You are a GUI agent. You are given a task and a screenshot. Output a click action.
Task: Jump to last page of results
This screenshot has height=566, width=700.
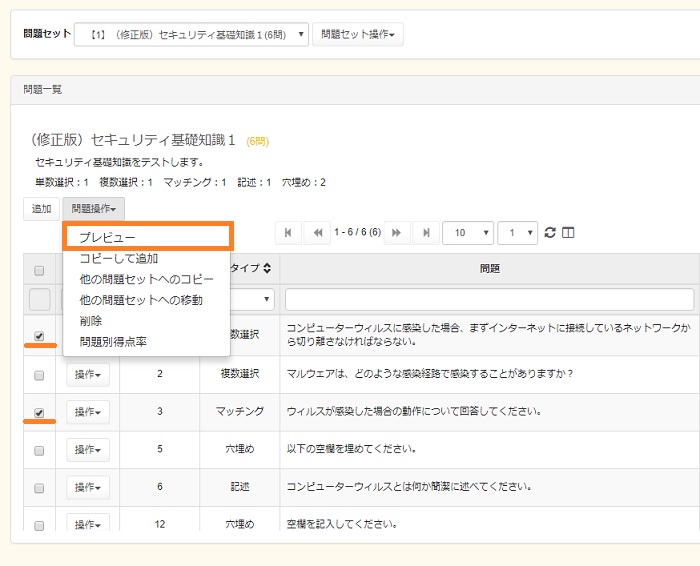(425, 233)
